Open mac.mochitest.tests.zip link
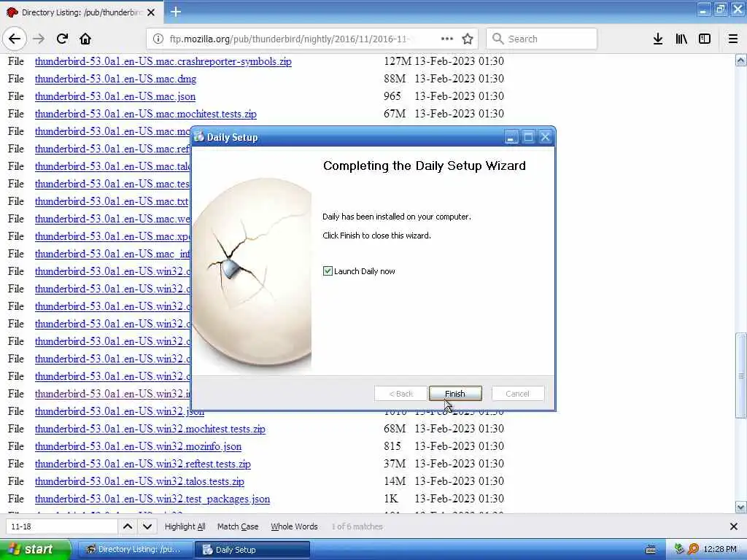The height and width of the screenshot is (560, 747). (x=145, y=114)
